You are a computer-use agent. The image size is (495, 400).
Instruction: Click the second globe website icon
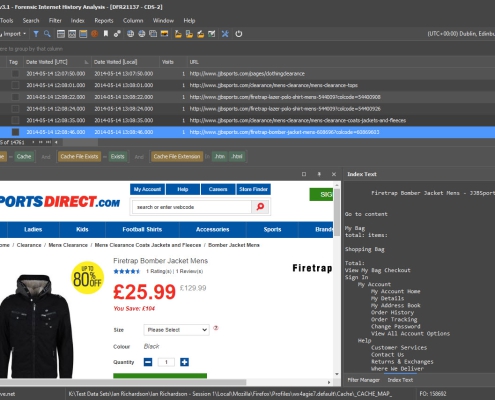point(142,34)
